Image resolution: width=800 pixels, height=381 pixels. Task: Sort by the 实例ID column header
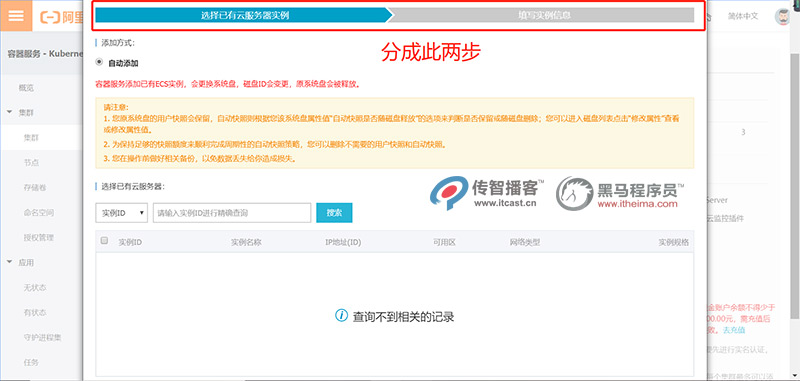tap(130, 242)
